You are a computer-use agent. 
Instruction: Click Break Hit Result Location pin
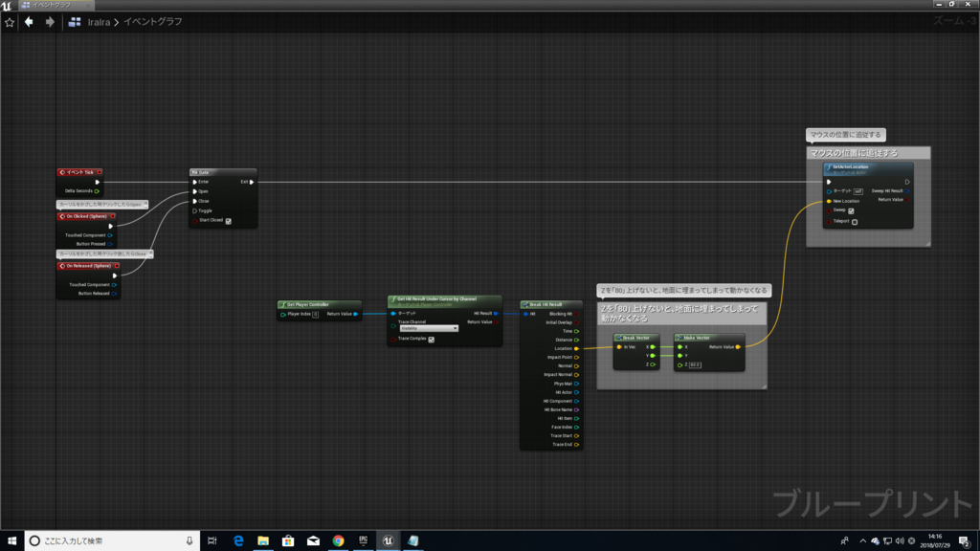click(x=576, y=348)
